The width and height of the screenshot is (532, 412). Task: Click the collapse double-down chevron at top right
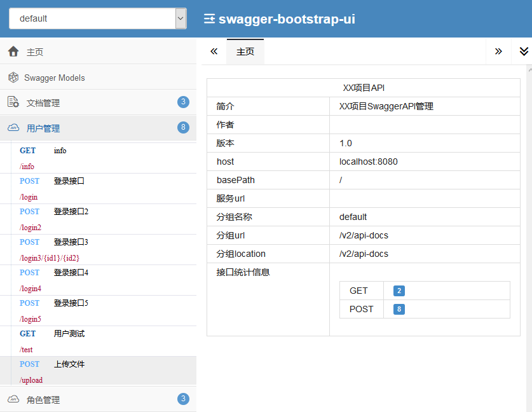point(523,52)
